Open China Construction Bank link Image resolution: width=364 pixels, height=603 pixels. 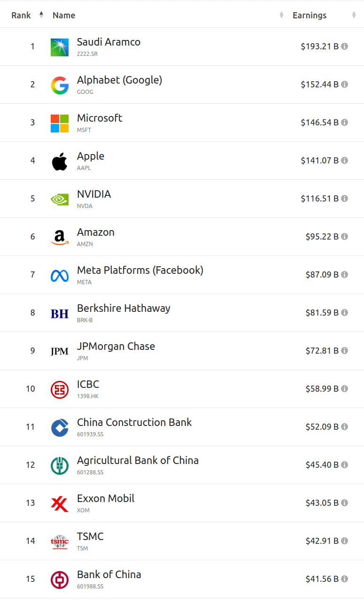134,422
